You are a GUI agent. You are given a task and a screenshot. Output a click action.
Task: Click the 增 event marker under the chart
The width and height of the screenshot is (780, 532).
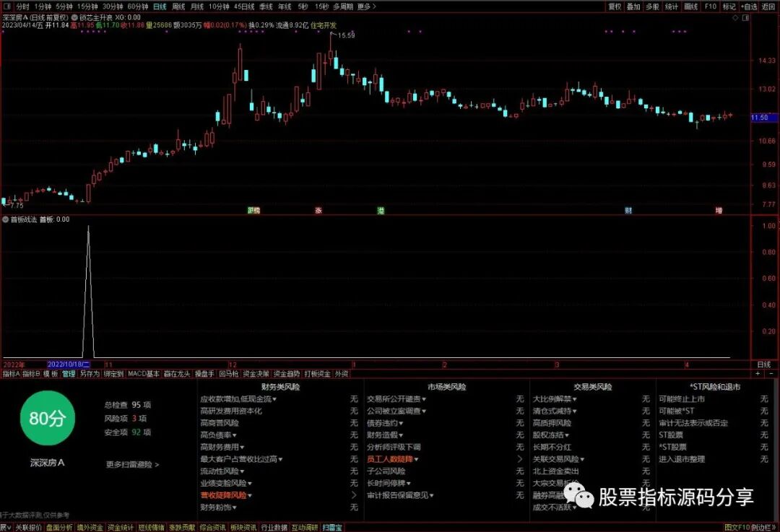tap(719, 211)
